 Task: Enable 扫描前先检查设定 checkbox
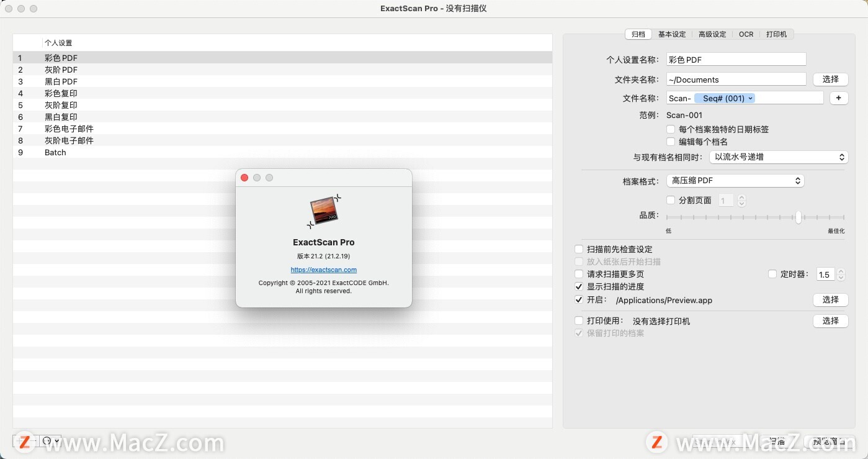tap(579, 249)
